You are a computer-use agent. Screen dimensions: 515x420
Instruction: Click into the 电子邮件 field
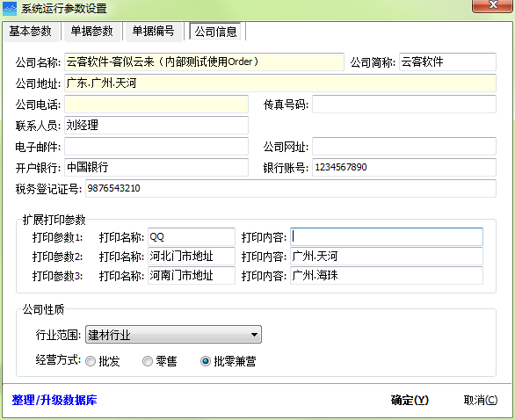(156, 147)
